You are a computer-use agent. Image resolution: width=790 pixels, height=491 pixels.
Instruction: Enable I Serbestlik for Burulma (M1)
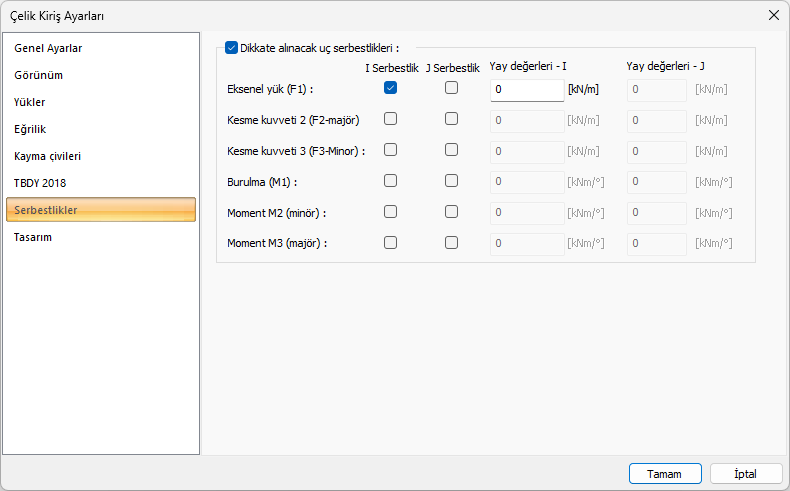391,181
